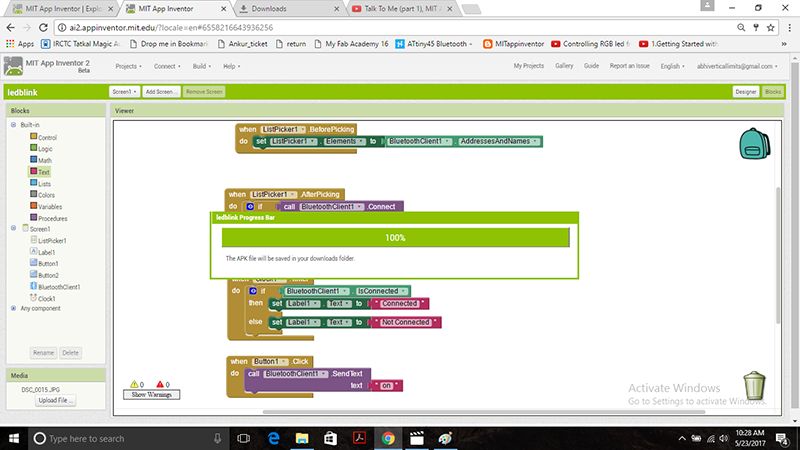Open the account email dropdown
800x450 pixels.
737,66
